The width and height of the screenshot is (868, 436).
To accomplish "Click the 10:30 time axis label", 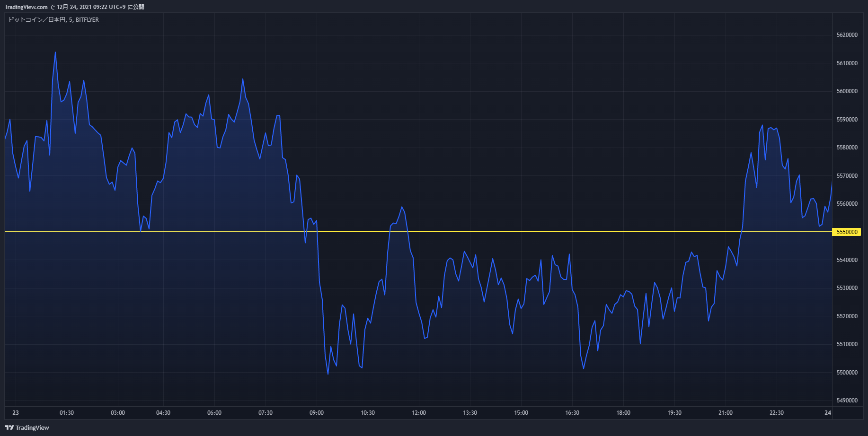I will coord(368,413).
